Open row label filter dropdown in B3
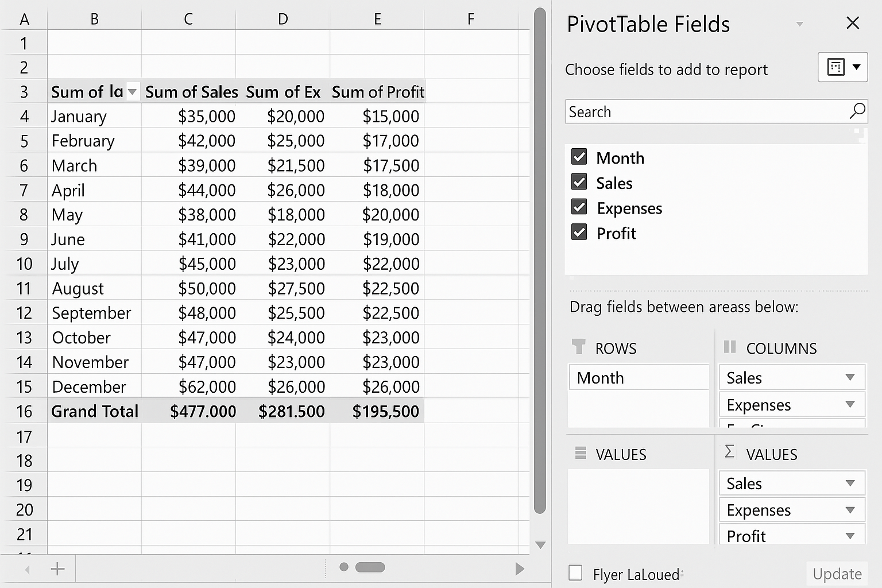882x588 pixels. [x=132, y=92]
